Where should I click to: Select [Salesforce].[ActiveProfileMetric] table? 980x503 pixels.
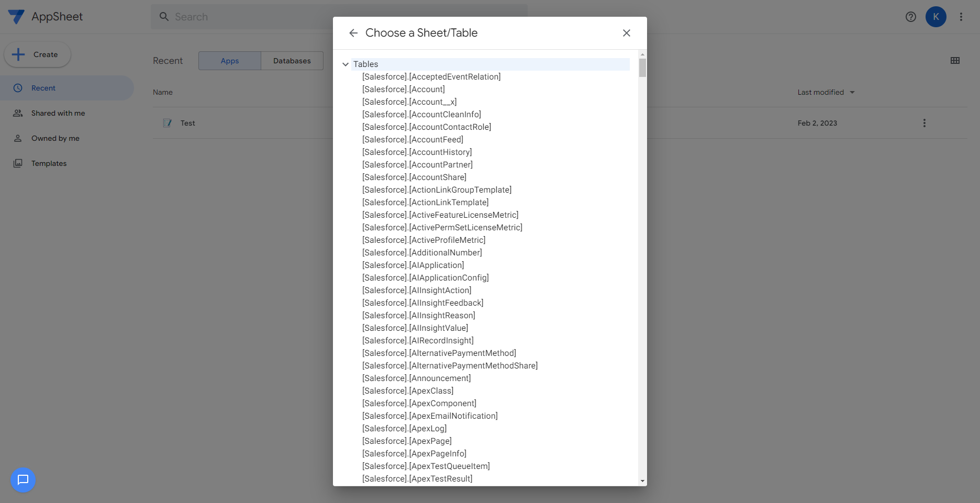[x=424, y=240]
